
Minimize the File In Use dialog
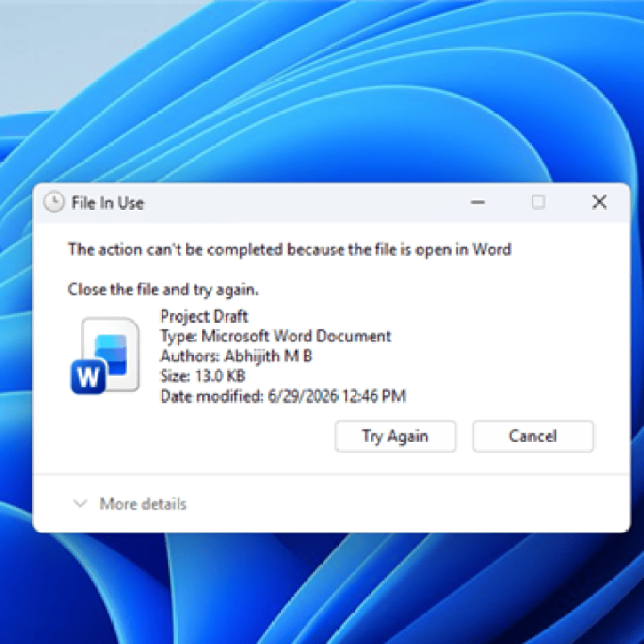click(477, 202)
